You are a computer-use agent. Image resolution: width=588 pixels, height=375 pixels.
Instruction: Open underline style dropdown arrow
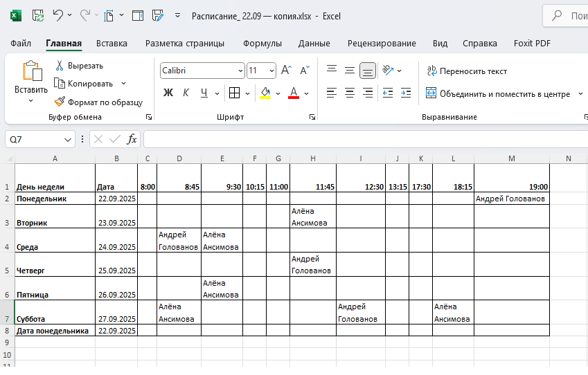point(217,93)
